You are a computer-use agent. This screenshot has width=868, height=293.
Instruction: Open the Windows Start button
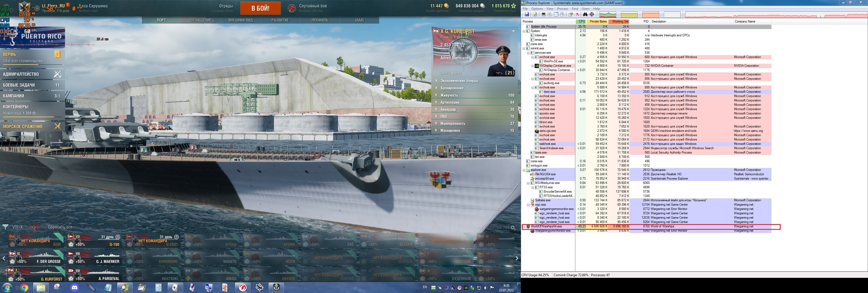(7, 288)
